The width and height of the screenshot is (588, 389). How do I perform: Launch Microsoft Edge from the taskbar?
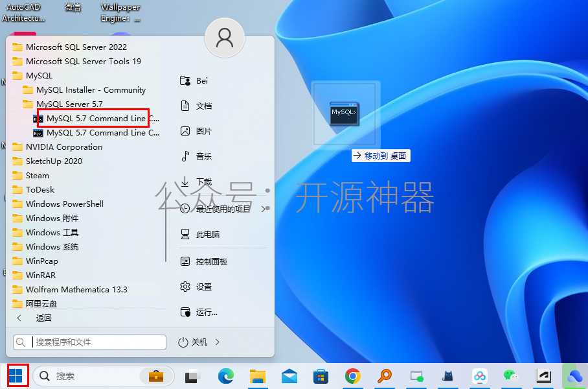coord(226,376)
